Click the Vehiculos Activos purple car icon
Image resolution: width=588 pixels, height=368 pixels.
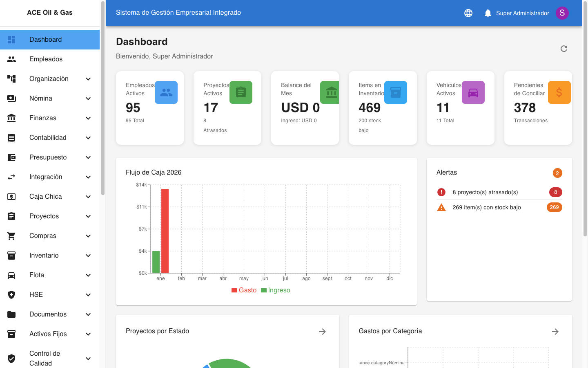pos(473,92)
